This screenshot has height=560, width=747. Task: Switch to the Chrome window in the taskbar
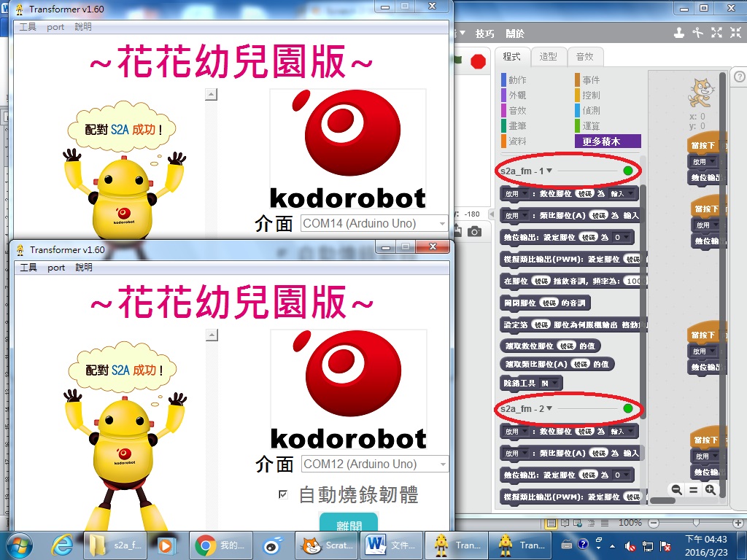tap(219, 545)
